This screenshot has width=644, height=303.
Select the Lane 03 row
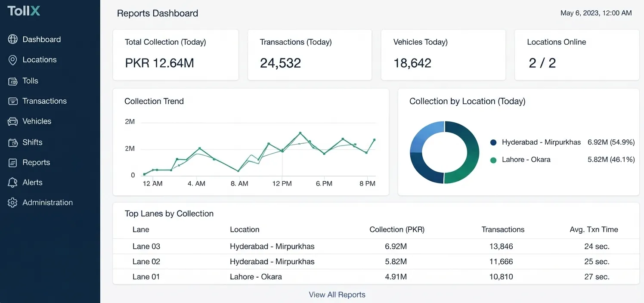coord(376,247)
